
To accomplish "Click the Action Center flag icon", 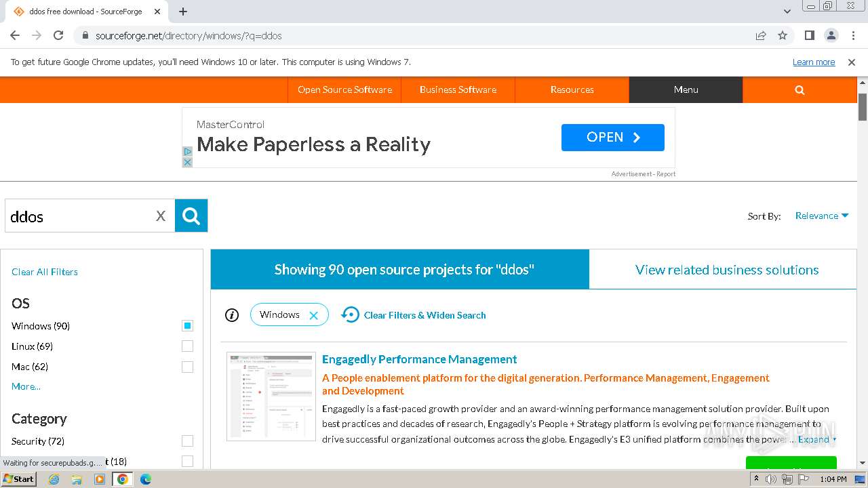I will click(804, 479).
